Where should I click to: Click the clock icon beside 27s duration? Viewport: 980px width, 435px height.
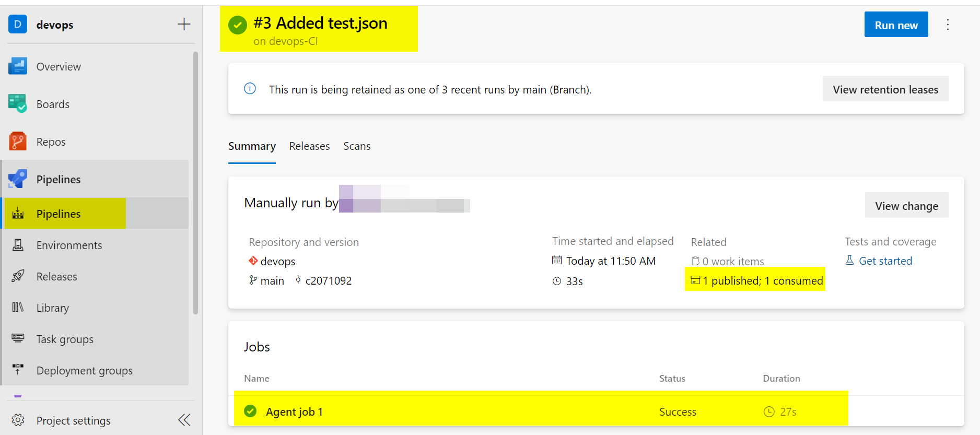pos(769,412)
